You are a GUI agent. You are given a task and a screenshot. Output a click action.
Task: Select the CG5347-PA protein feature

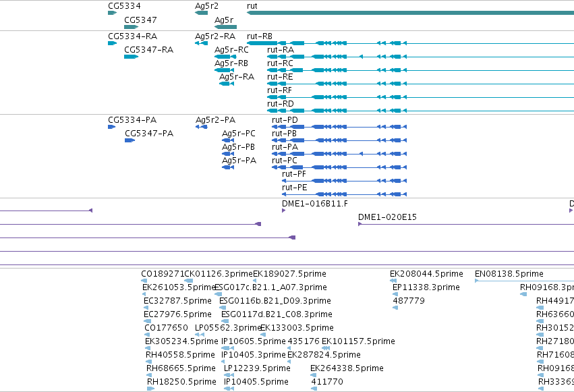click(130, 140)
